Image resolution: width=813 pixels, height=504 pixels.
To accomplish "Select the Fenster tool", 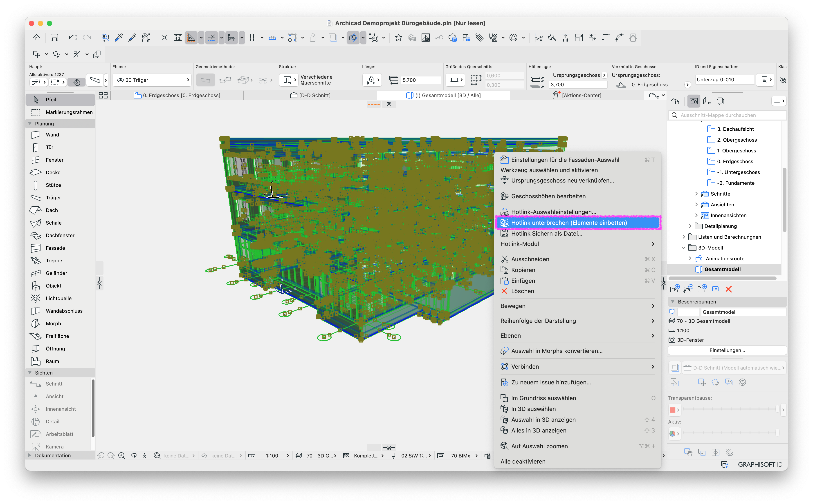I will pos(60,160).
